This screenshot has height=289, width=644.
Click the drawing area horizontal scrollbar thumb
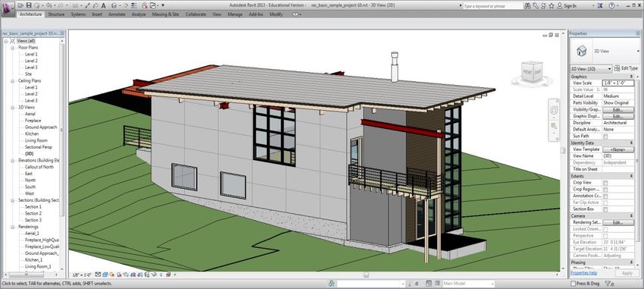click(366, 275)
